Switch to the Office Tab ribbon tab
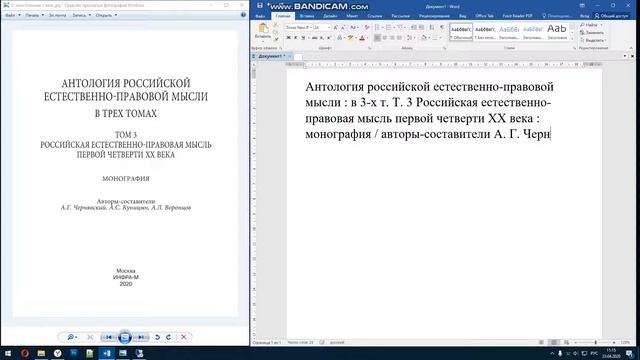 (484, 16)
